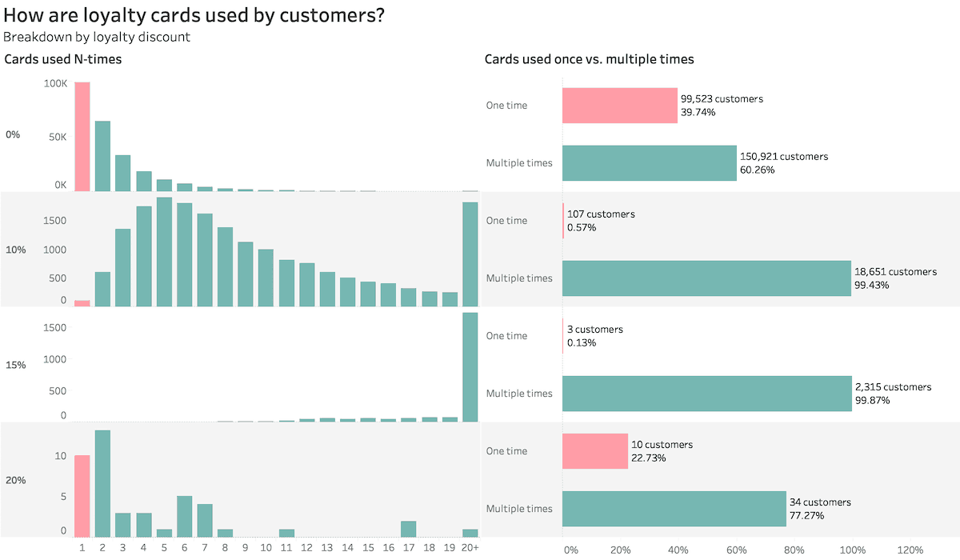Click Multiple times bar with 34 customers
960x560 pixels.
[x=674, y=509]
